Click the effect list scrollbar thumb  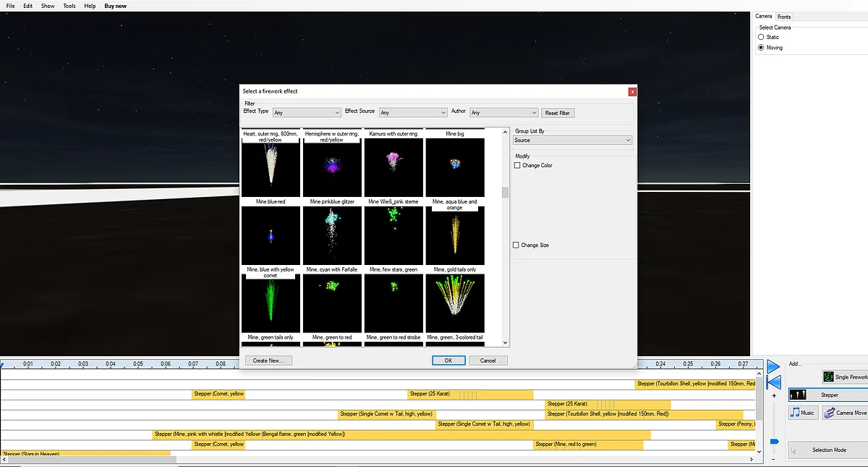coord(506,192)
